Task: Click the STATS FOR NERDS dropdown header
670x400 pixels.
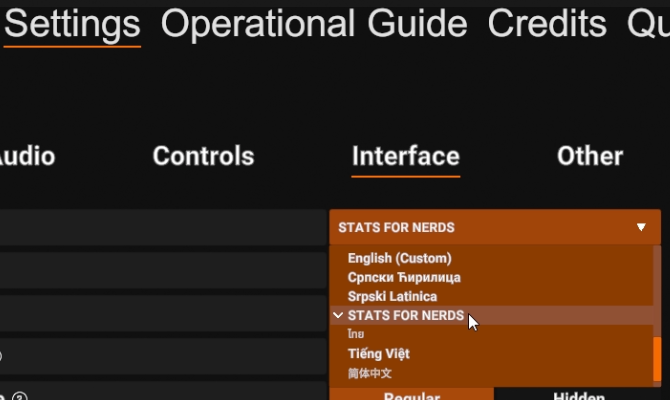Action: pyautogui.click(x=480, y=227)
